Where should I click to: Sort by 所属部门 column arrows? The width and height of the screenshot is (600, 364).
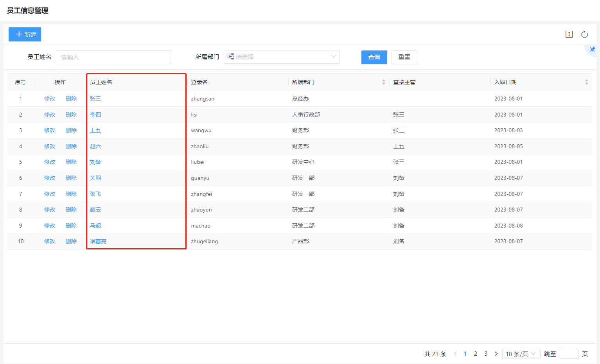[x=383, y=82]
